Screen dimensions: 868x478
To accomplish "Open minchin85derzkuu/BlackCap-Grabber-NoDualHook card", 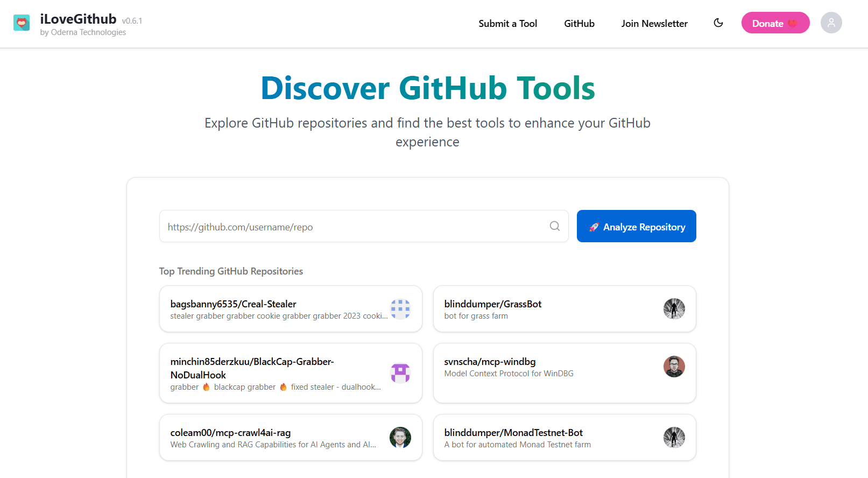I will pos(291,373).
